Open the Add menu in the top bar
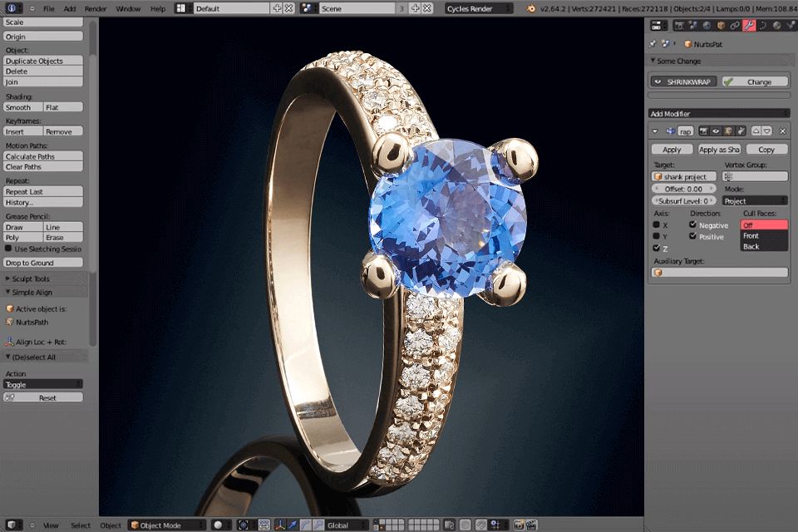The image size is (798, 532). pos(69,8)
